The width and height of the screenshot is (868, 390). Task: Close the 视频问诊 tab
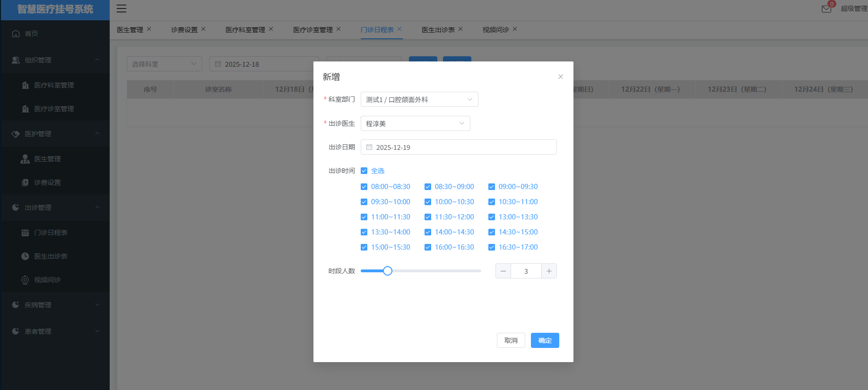[515, 29]
